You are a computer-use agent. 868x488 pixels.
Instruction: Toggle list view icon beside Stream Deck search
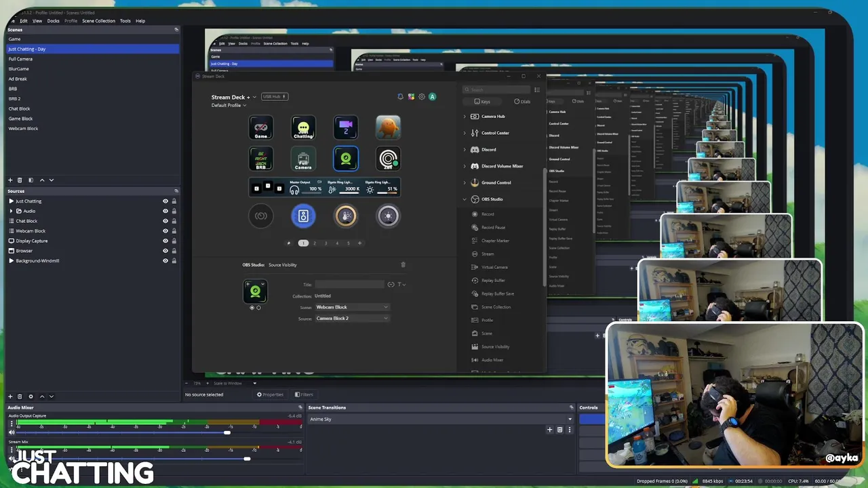(537, 89)
